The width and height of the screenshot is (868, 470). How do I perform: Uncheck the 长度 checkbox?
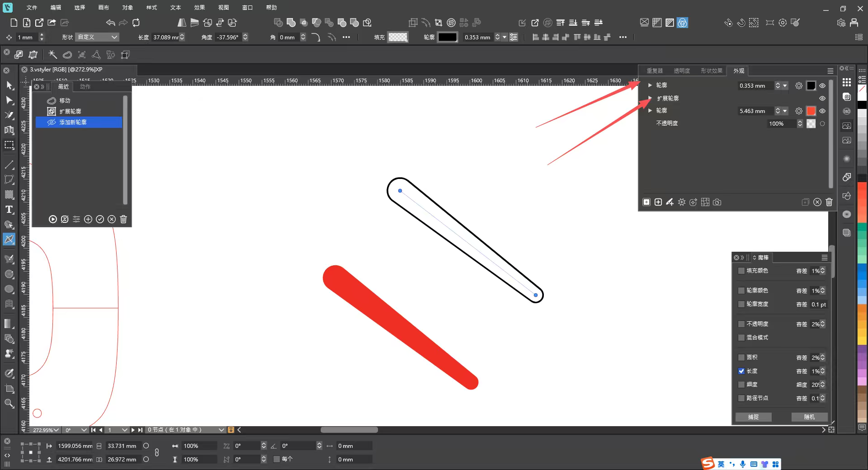[741, 371]
